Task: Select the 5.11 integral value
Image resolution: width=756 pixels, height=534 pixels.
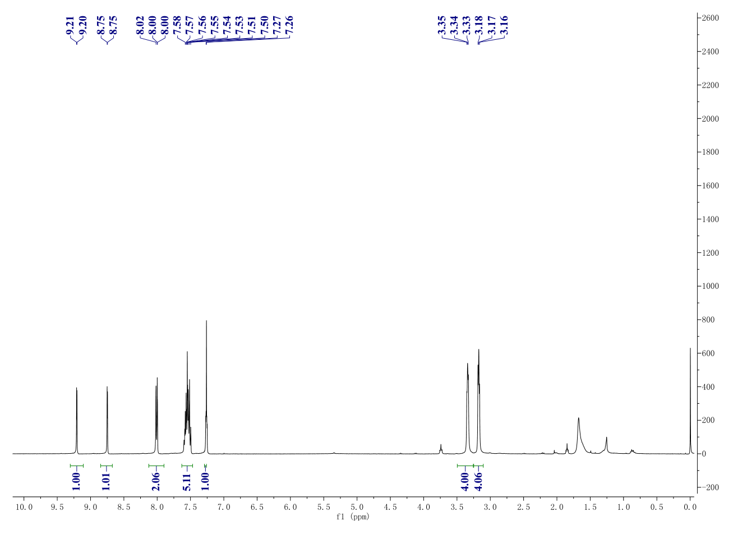Action: 187,481
